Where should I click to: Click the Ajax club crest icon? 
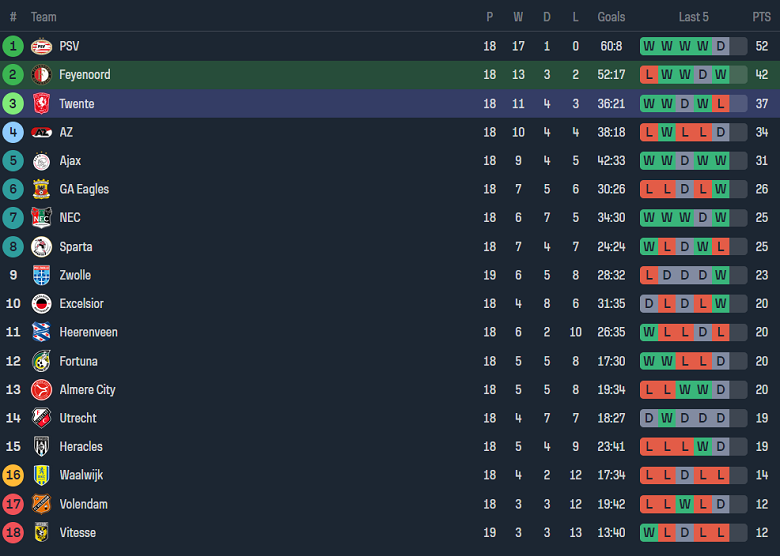point(41,161)
